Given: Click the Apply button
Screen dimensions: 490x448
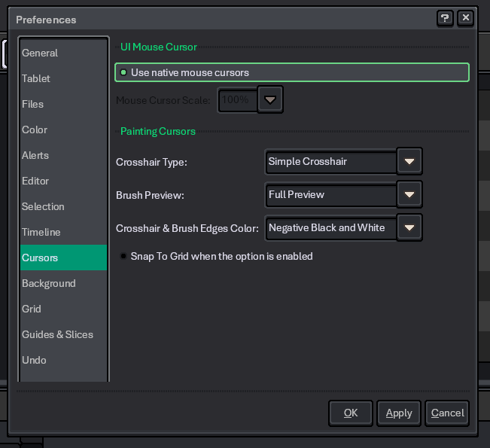Looking at the screenshot, I should [398, 413].
